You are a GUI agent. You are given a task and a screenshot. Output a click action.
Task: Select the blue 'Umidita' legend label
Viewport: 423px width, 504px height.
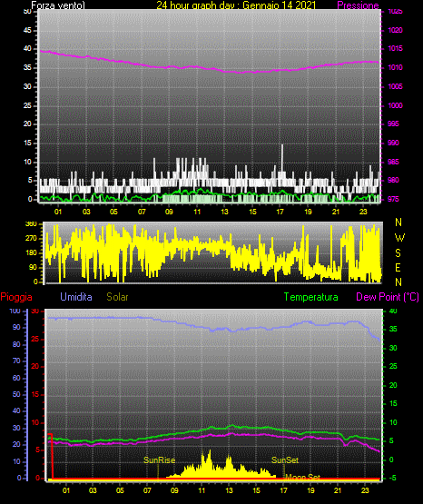click(76, 297)
